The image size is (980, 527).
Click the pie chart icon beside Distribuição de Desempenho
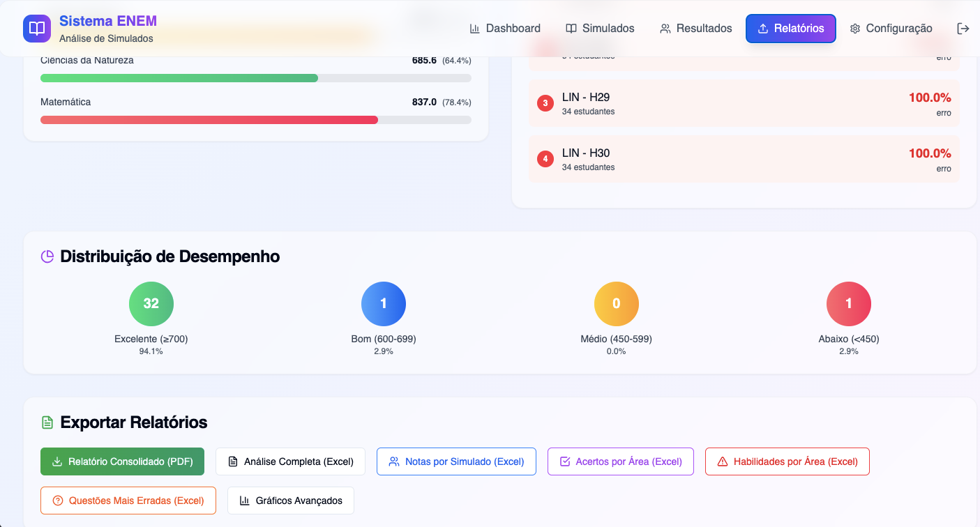coord(47,257)
